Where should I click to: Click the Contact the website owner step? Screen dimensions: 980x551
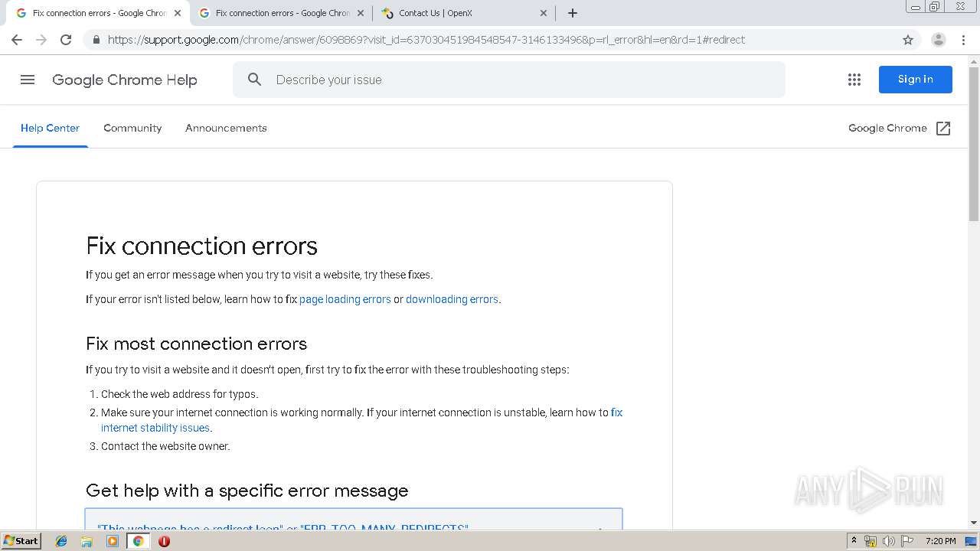click(x=165, y=446)
